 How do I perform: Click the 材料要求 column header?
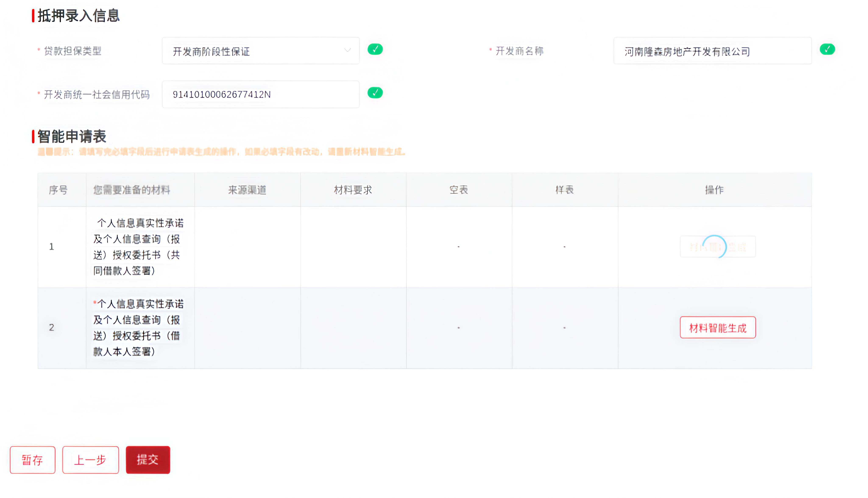(353, 190)
